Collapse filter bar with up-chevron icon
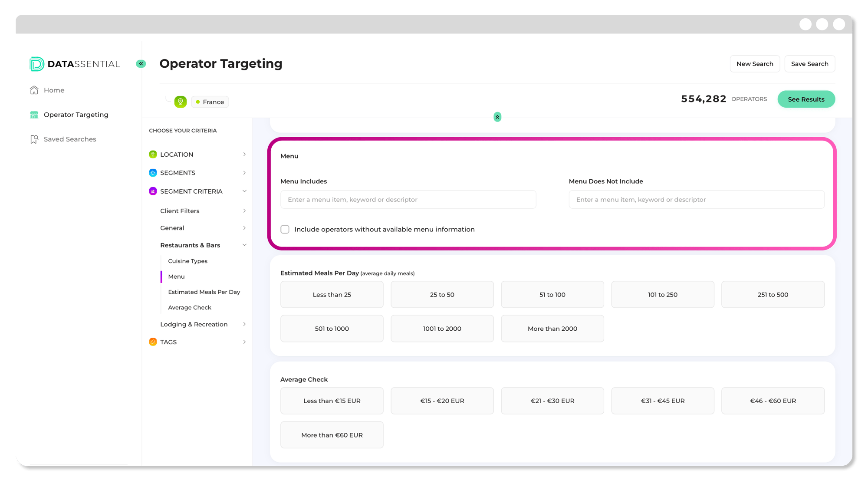Viewport: 868px width, 487px height. [497, 117]
